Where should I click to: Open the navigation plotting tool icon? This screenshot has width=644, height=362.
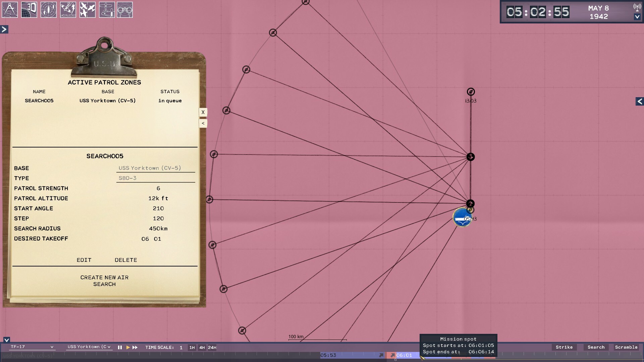click(x=10, y=10)
